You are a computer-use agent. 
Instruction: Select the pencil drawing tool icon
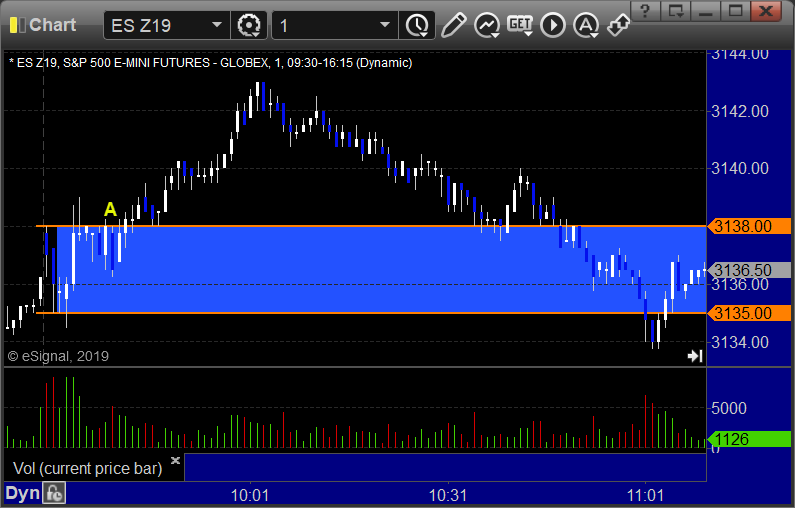pos(453,25)
